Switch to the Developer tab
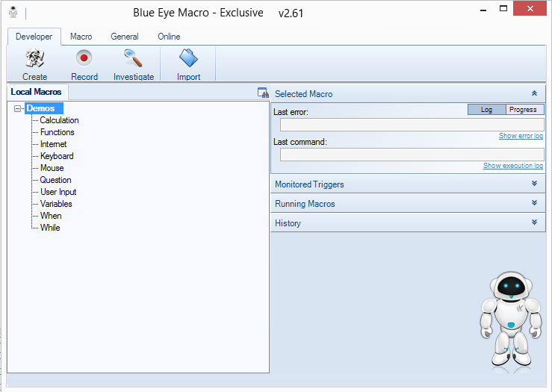Screen dimensions: 552x392 (34, 37)
